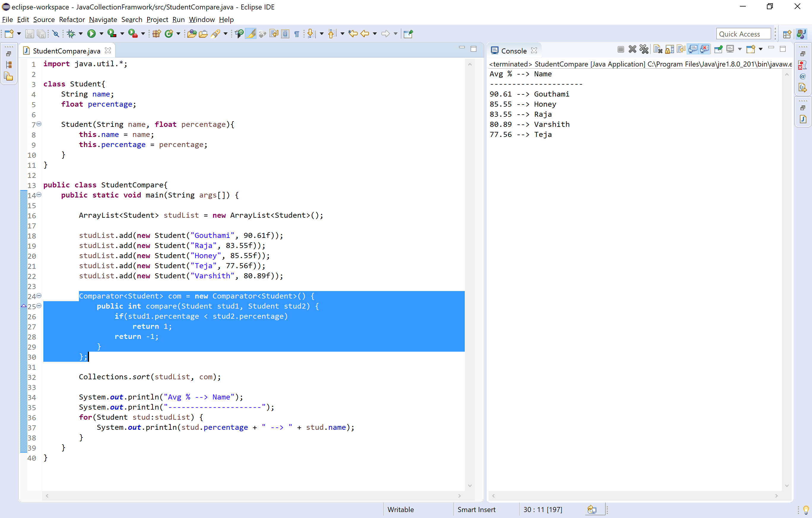
Task: Collapse the Comparator block at line 24
Action: [x=39, y=296]
